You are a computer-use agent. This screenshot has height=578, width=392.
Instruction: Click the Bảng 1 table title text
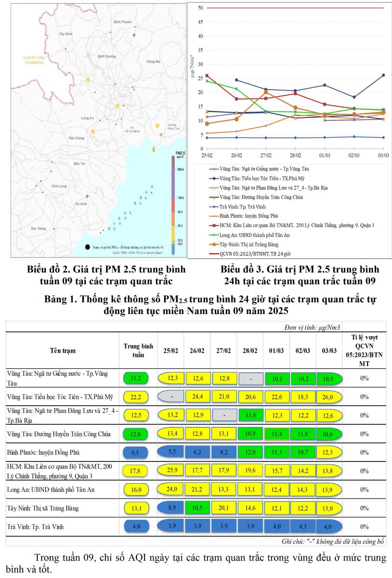[x=196, y=304]
